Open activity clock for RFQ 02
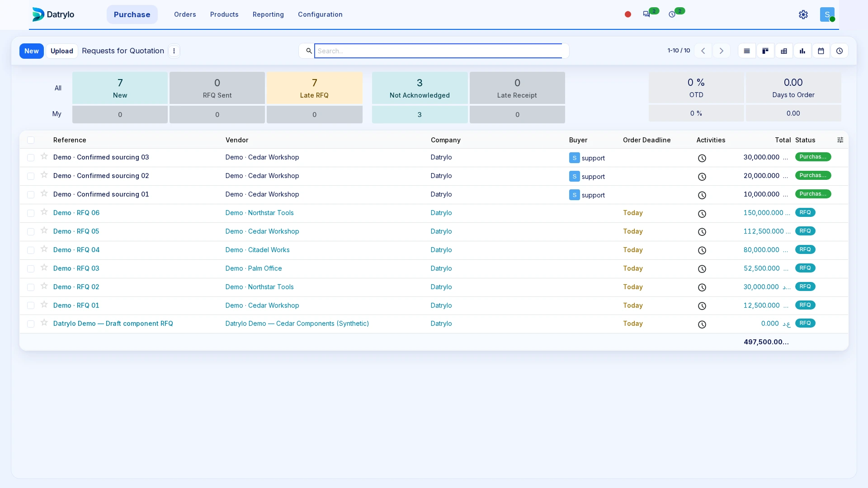Screen dimensions: 868x488 (702, 287)
